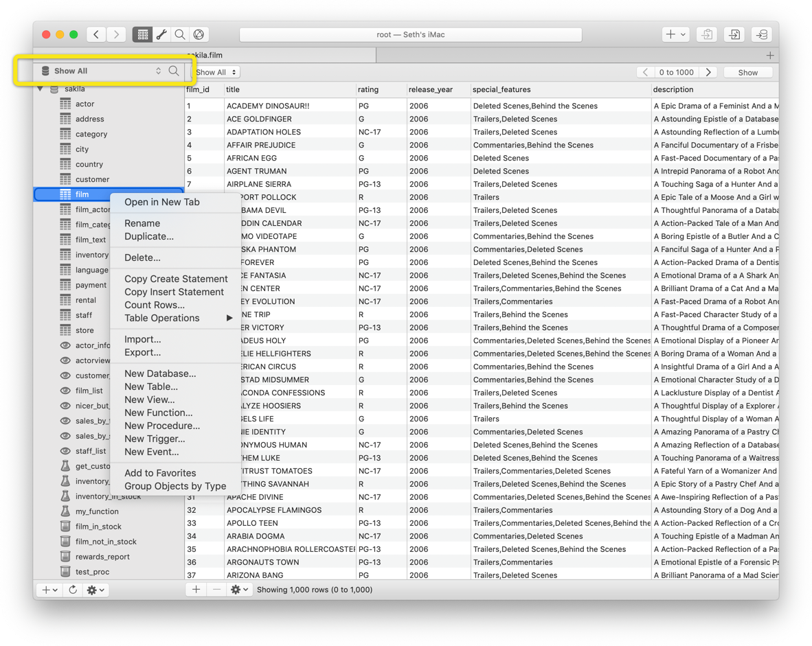Open the sidebar gear settings menu
Viewport: 812px width, 646px height.
coord(95,590)
